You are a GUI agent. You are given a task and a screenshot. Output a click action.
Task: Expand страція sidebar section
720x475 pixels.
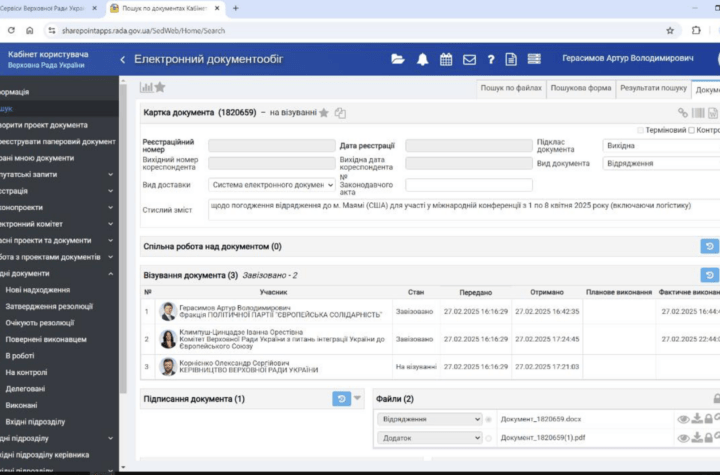tap(111, 191)
